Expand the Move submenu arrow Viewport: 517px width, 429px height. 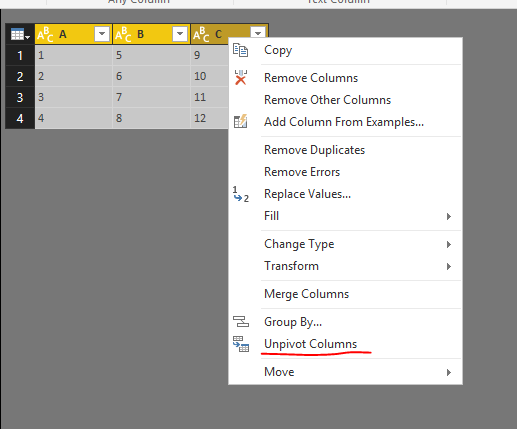(x=449, y=372)
